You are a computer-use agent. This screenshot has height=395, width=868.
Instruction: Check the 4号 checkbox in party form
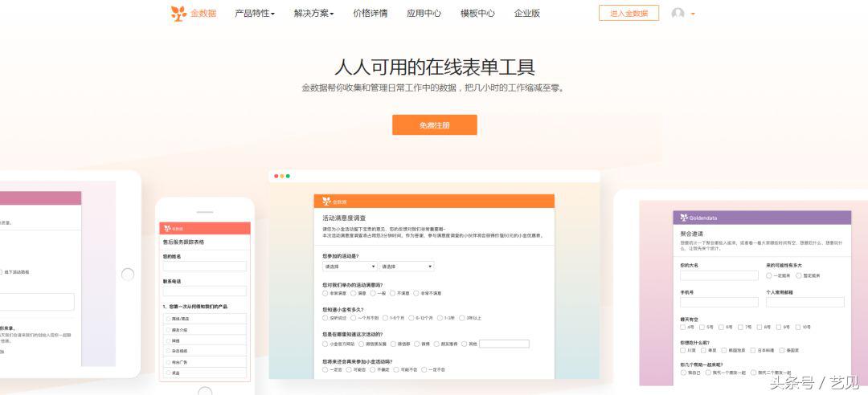(x=683, y=327)
